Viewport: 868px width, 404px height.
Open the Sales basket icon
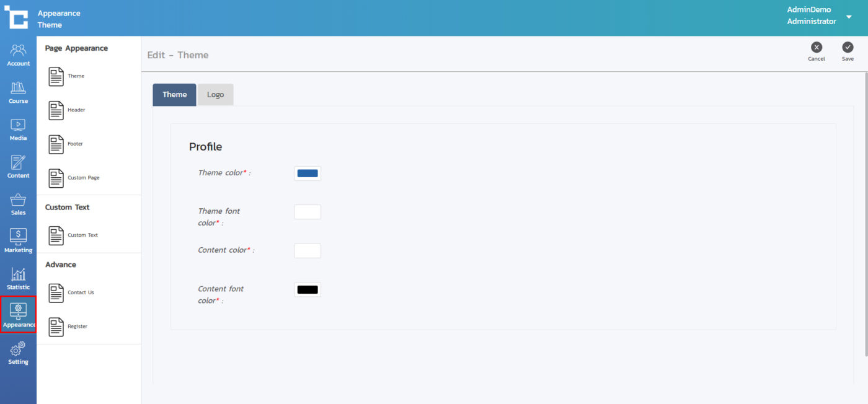tap(18, 203)
